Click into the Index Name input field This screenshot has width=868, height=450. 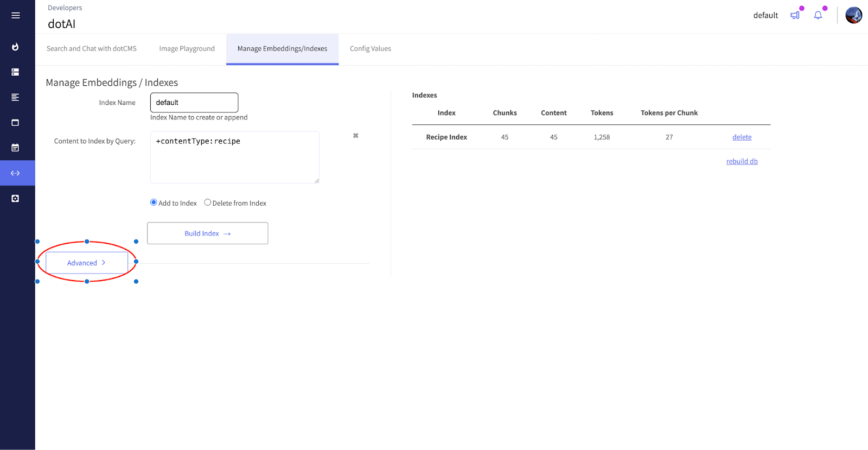pyautogui.click(x=194, y=103)
